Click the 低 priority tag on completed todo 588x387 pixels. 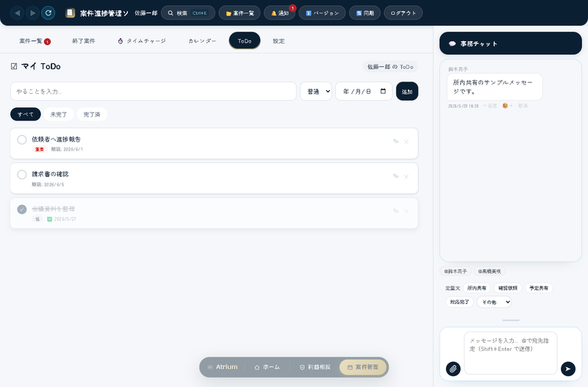click(37, 219)
